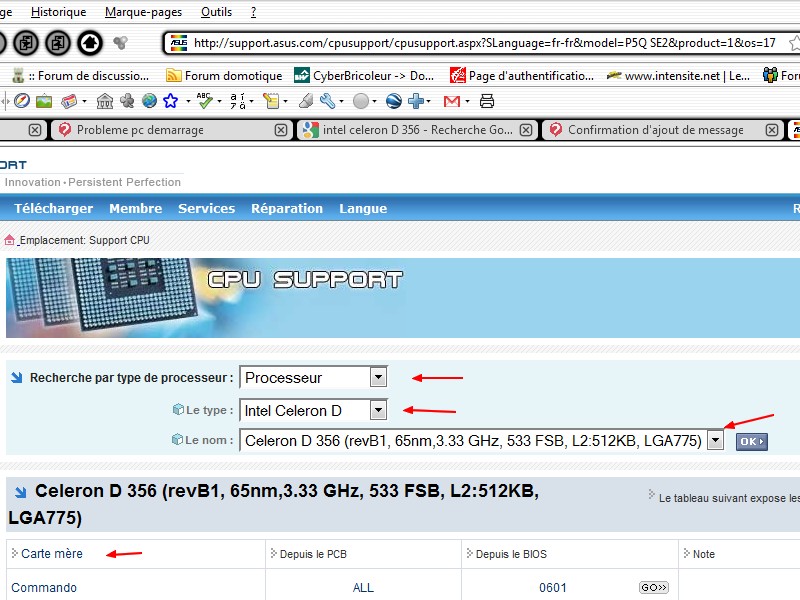Click the URL address bar
The width and height of the screenshot is (800, 600).
tap(480, 43)
